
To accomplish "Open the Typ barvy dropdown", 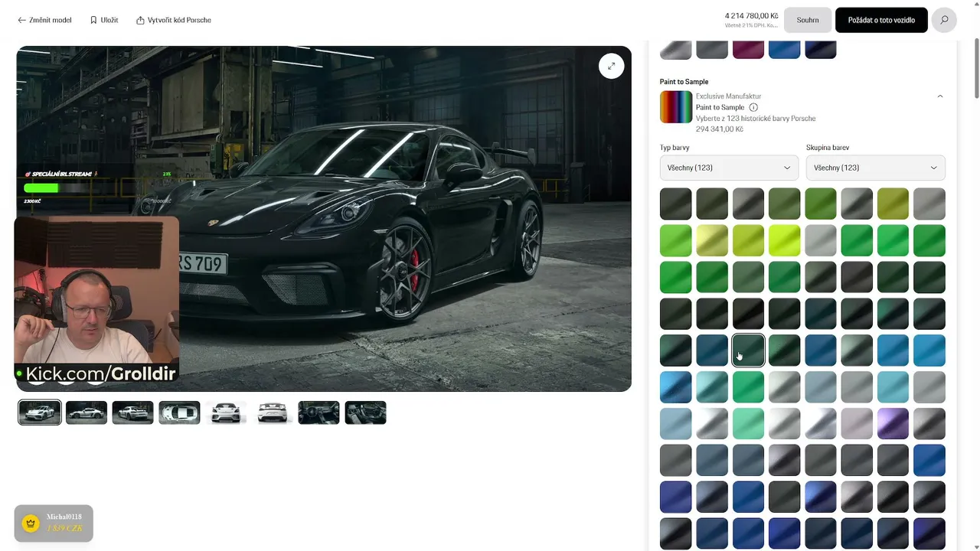I will click(x=729, y=168).
